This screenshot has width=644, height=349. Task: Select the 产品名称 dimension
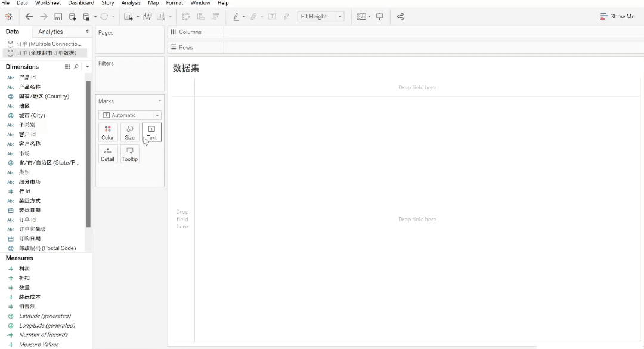30,87
